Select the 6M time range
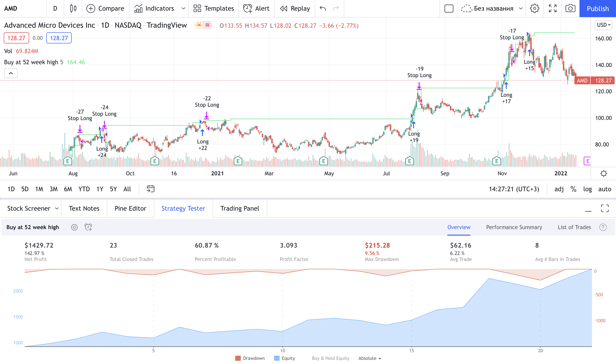Screen dimensions: 616x364 click(x=68, y=189)
